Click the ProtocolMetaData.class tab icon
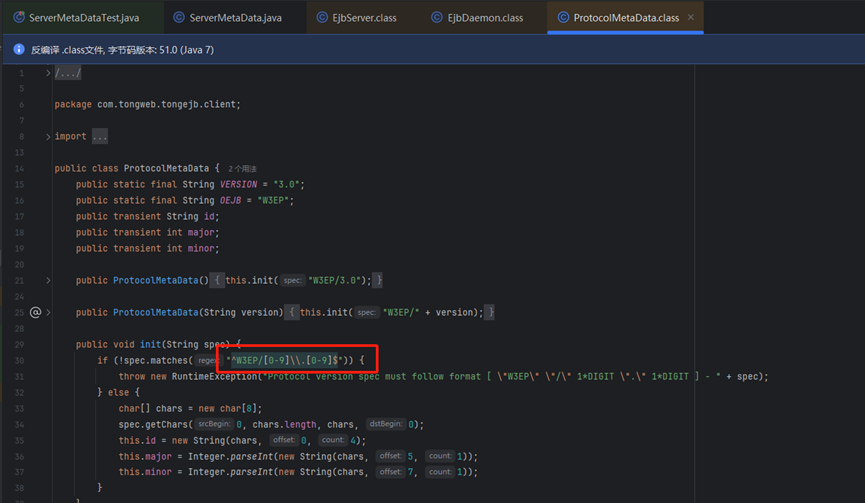 click(x=563, y=18)
